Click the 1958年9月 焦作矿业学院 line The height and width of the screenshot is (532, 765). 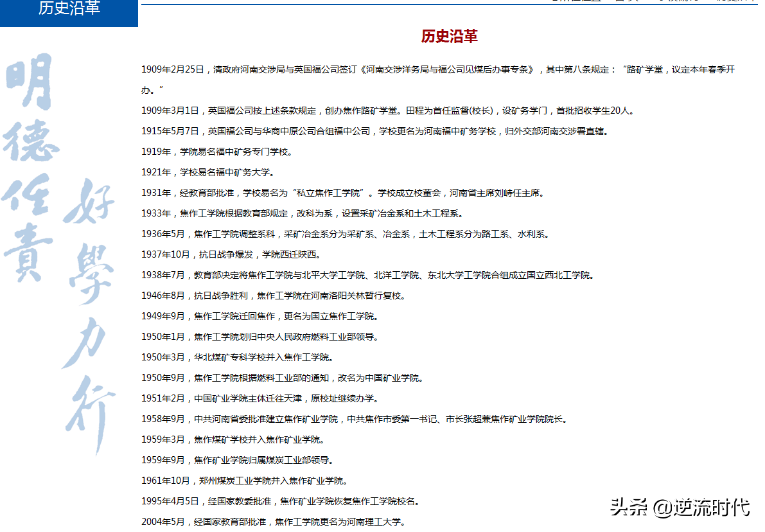[x=355, y=419]
